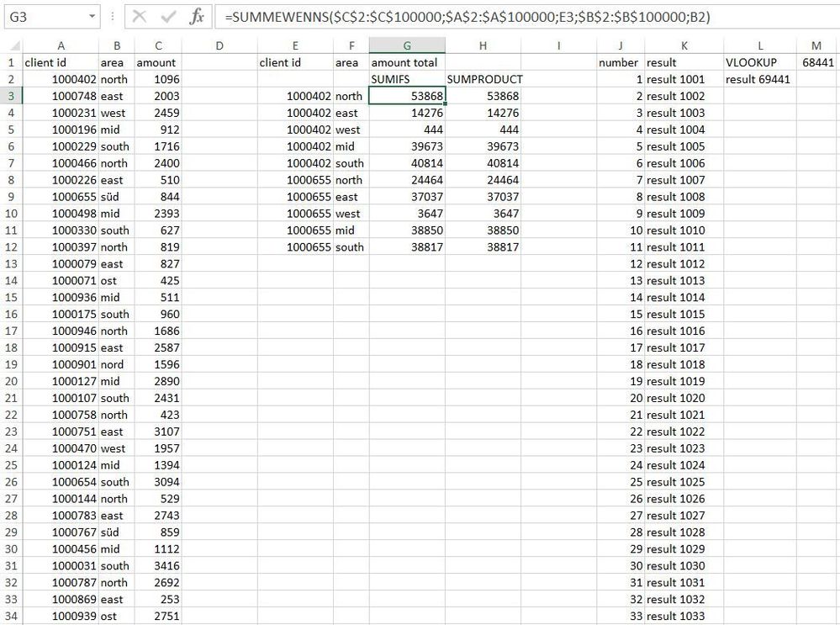Open the Name Box dropdown arrow

(92, 17)
